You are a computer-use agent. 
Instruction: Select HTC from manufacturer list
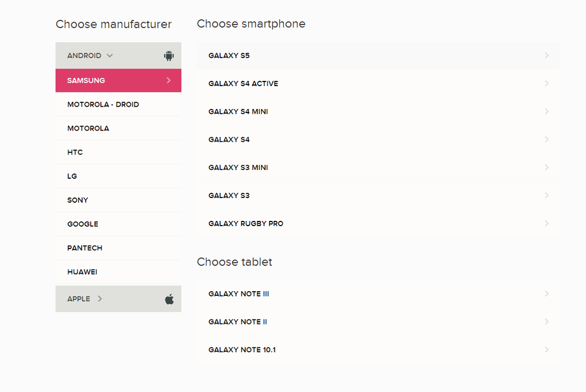pos(118,152)
